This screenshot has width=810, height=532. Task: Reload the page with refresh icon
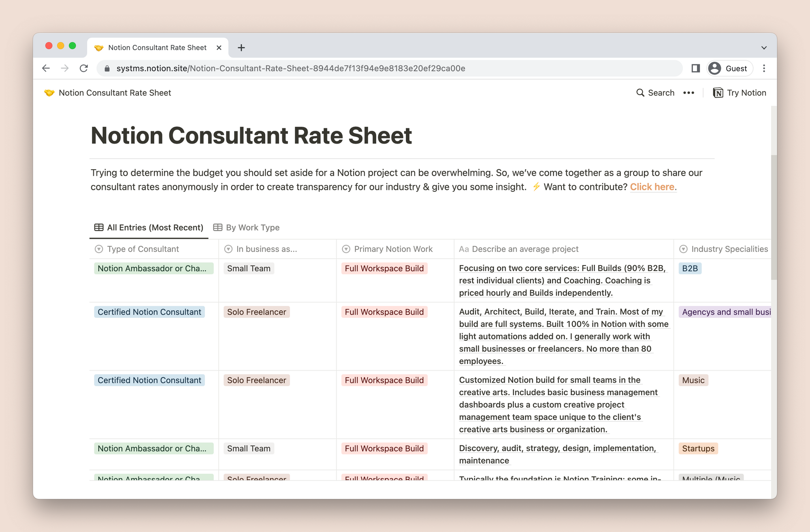click(x=84, y=68)
